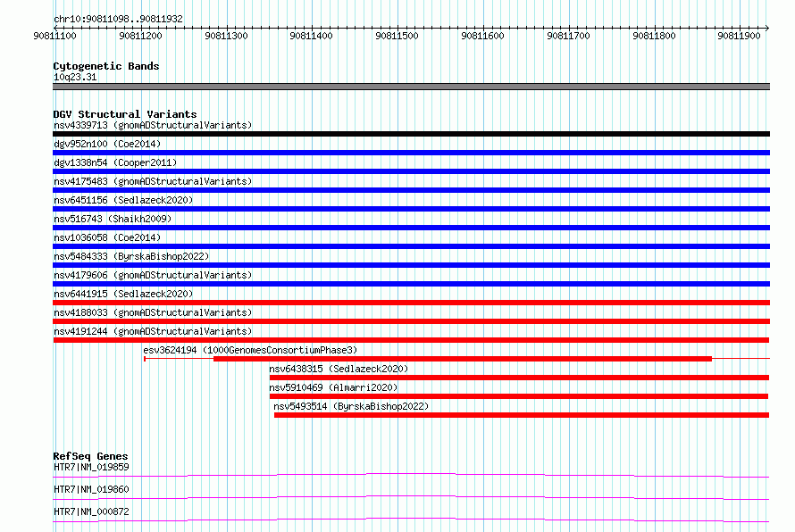Open variant nsv6438315 (Sedlazeck2020) label
The height and width of the screenshot is (532, 795).
[x=339, y=369]
